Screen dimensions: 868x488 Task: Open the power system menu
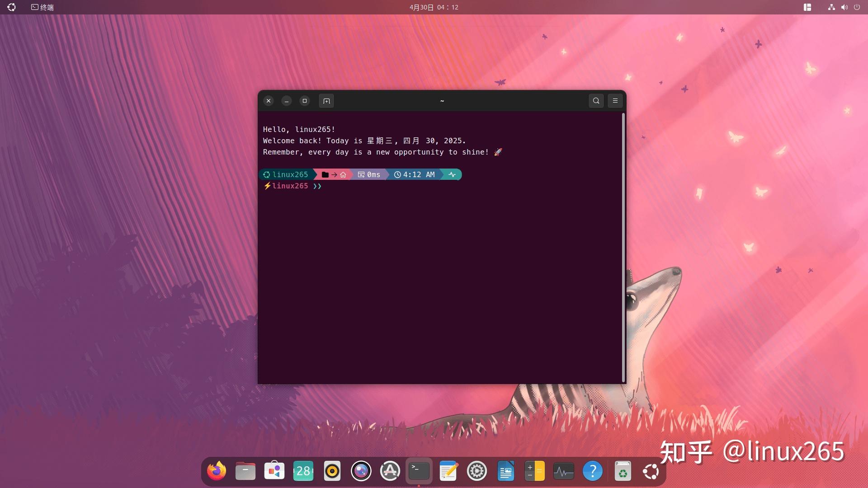tap(857, 7)
